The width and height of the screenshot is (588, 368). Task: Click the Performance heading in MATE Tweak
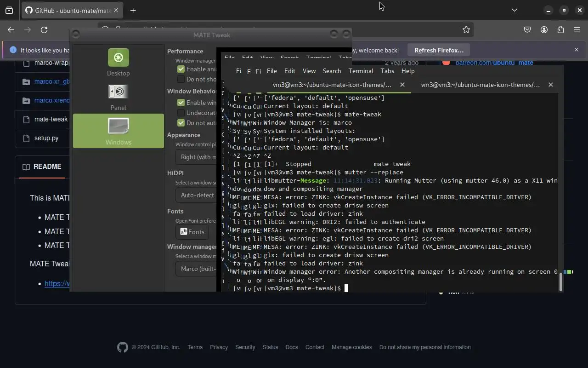coord(185,51)
